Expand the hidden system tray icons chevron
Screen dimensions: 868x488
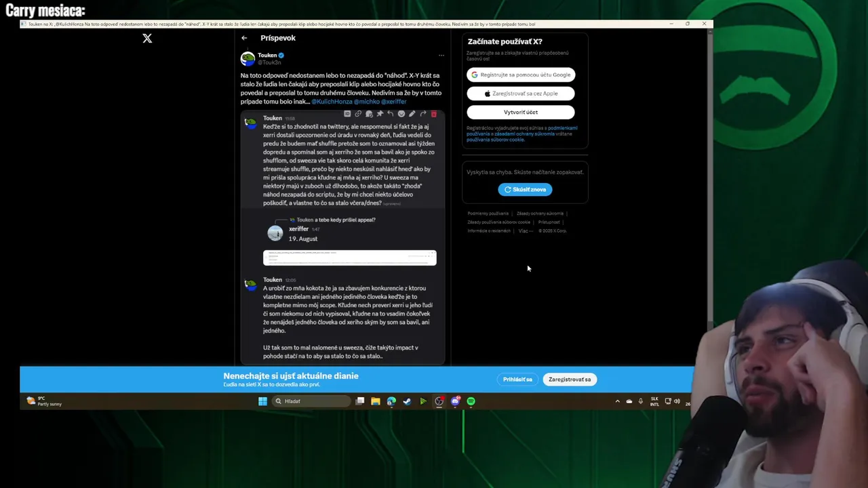tap(617, 401)
